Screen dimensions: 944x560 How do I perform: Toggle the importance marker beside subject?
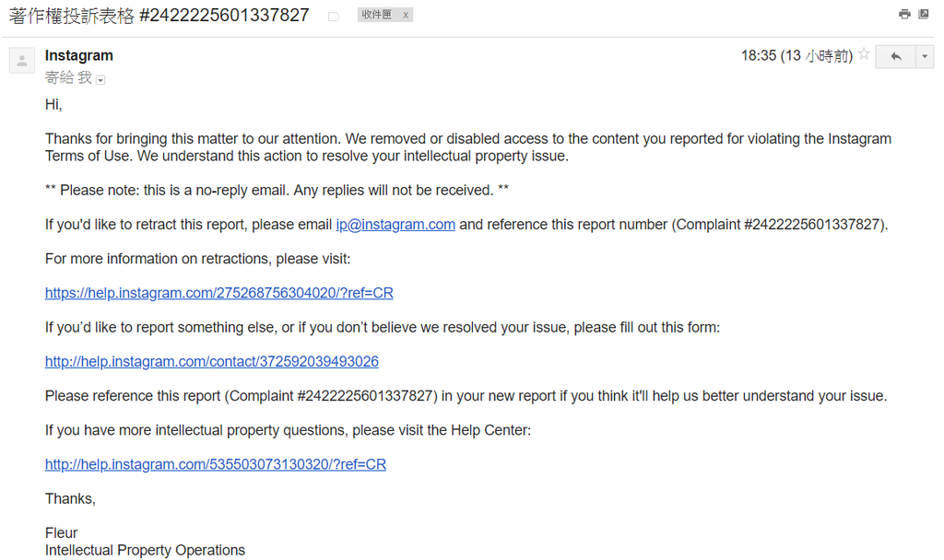click(334, 16)
